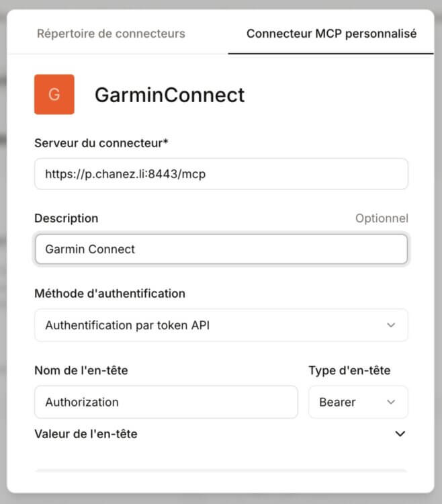Switch to Répertoire de connecteurs tab
This screenshot has height=504, width=442.
click(x=111, y=34)
